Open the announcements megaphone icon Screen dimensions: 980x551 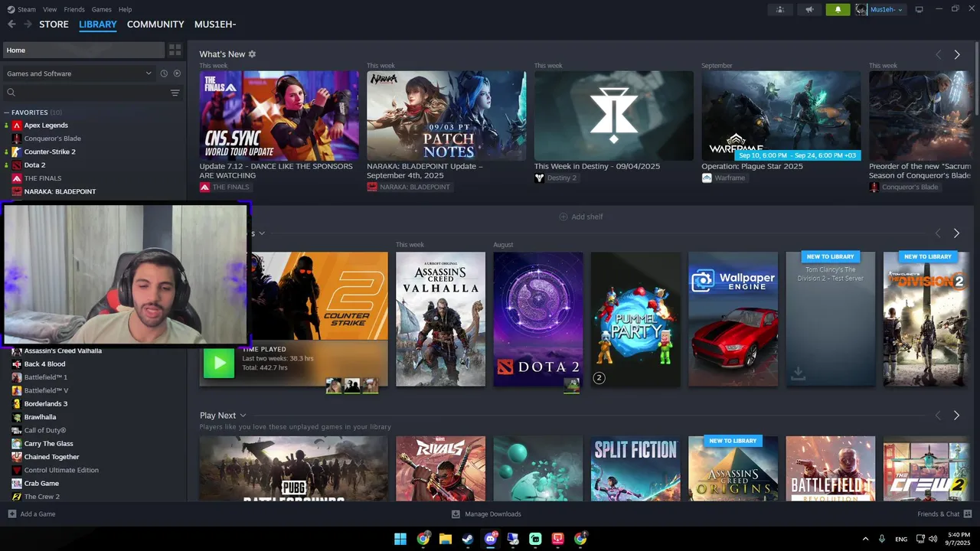pyautogui.click(x=809, y=9)
